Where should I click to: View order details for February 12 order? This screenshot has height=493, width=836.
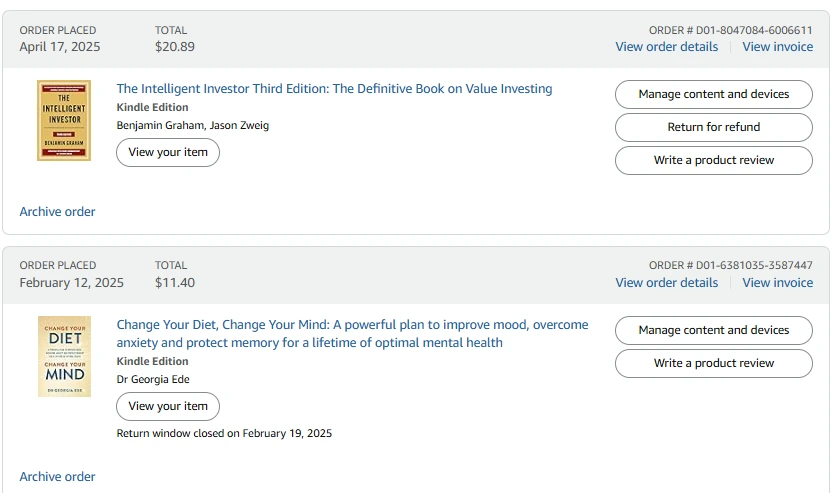pos(666,282)
